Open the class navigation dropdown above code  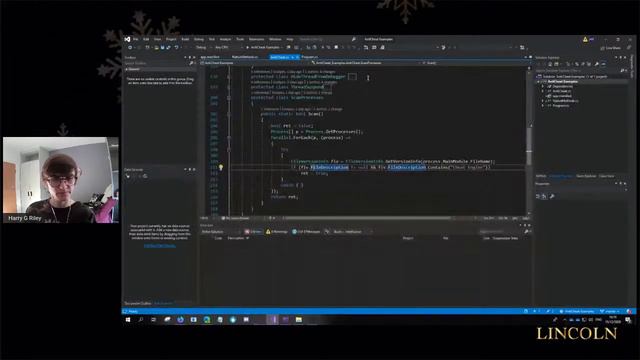coord(366,63)
